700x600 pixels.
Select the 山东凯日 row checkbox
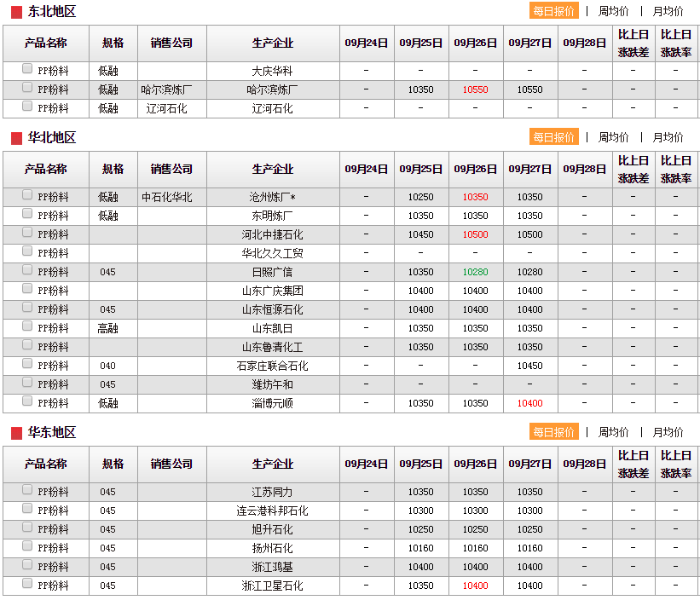click(27, 326)
